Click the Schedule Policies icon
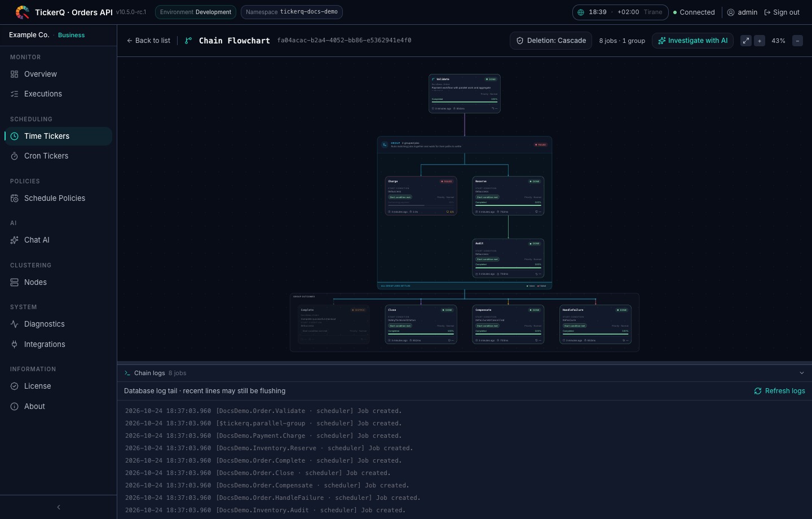This screenshot has width=812, height=519. tap(15, 198)
